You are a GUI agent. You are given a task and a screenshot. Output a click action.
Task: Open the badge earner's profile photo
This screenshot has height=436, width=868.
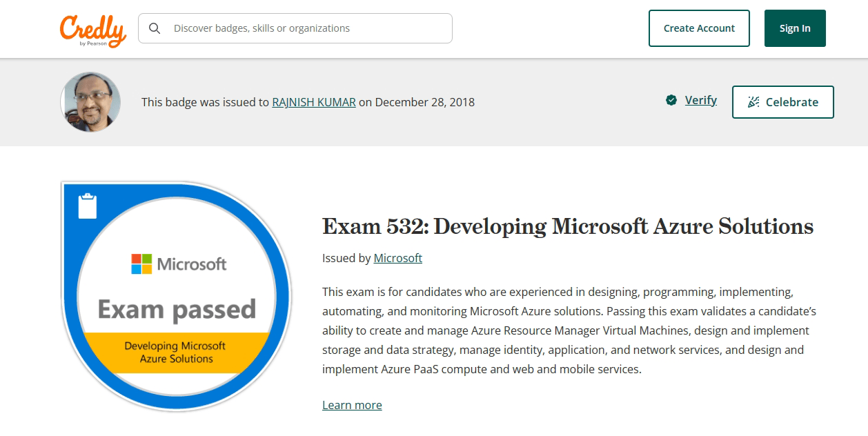coord(90,102)
